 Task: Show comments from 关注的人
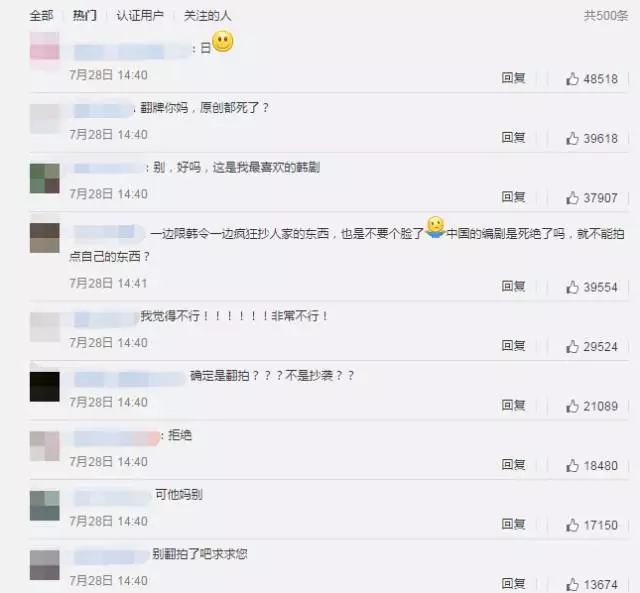207,16
